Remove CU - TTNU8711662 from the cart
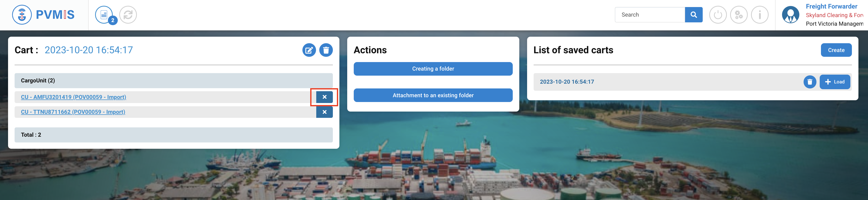This screenshot has width=868, height=200. tap(325, 112)
